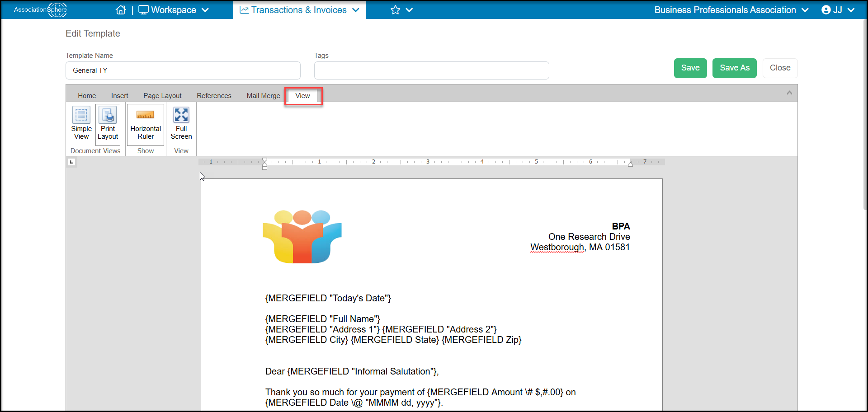The height and width of the screenshot is (412, 868).
Task: Click the right indent marker on ruler
Action: click(x=630, y=164)
